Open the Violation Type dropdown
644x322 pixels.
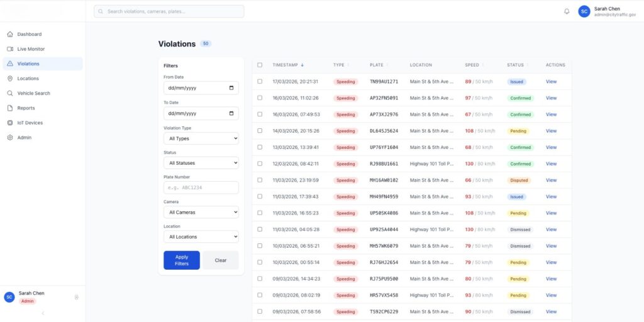[201, 138]
